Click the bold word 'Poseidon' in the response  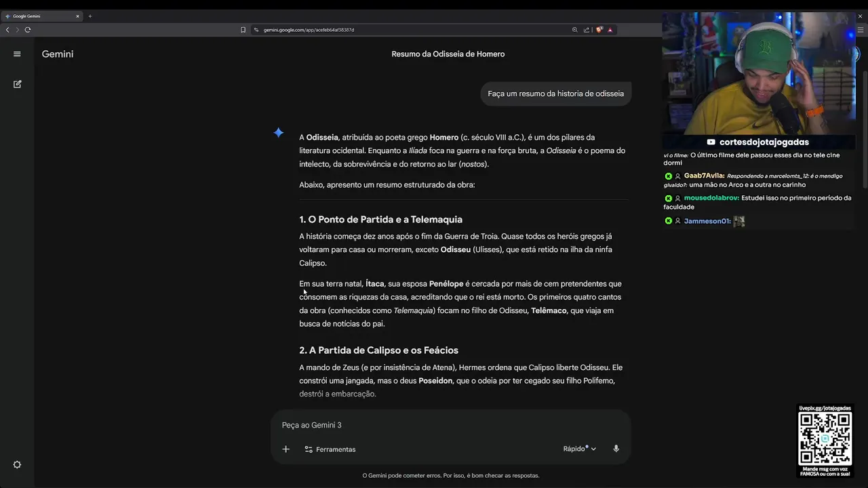[x=435, y=381]
